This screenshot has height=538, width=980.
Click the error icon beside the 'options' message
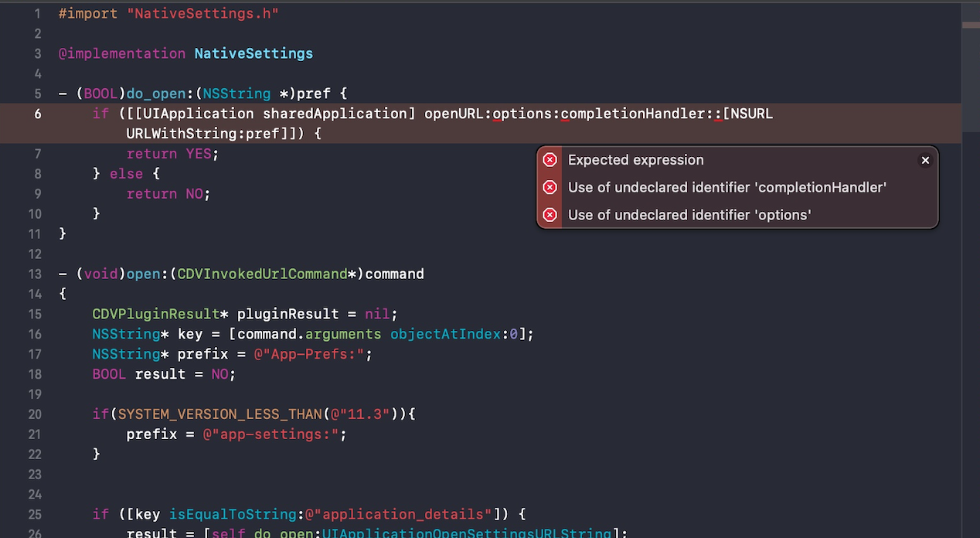point(550,215)
